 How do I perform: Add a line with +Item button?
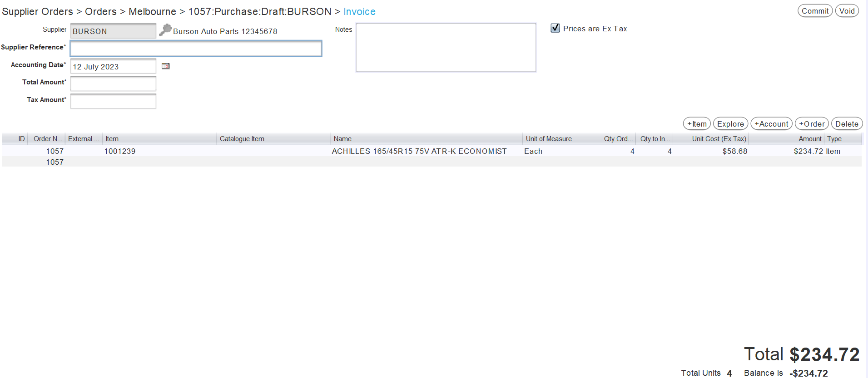(697, 124)
